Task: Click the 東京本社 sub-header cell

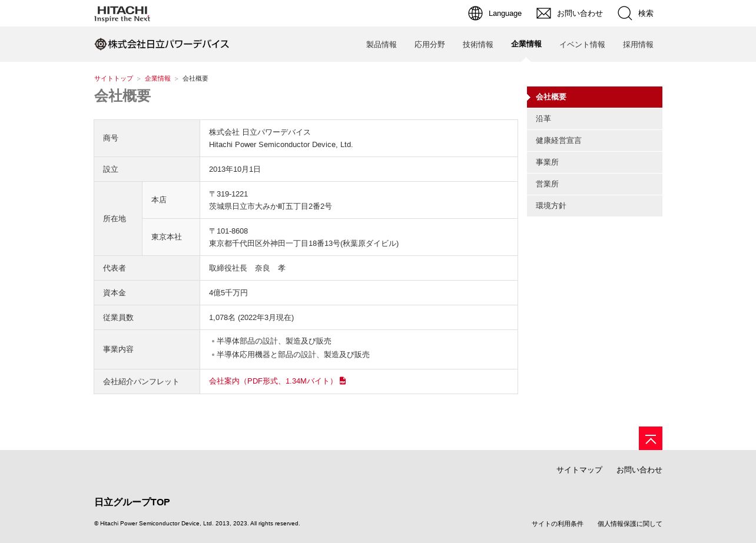Action: tap(171, 237)
